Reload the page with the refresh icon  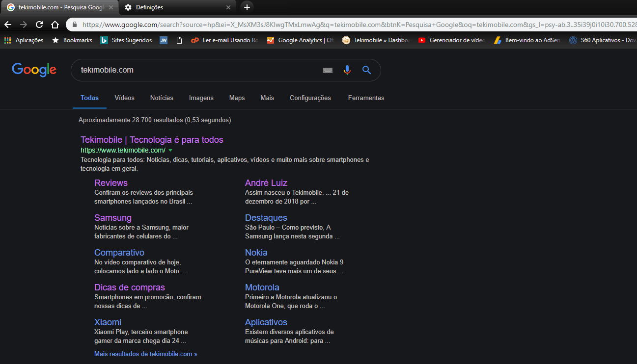(x=39, y=24)
